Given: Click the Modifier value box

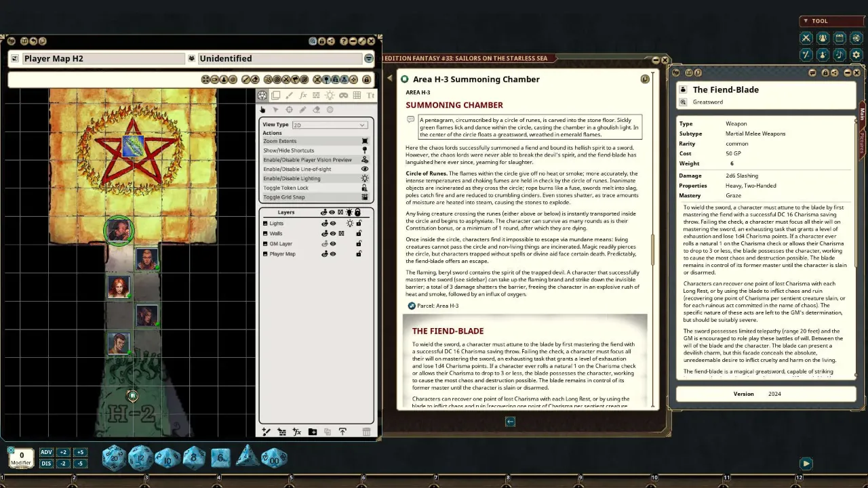Looking at the screenshot, I should coord(21,458).
